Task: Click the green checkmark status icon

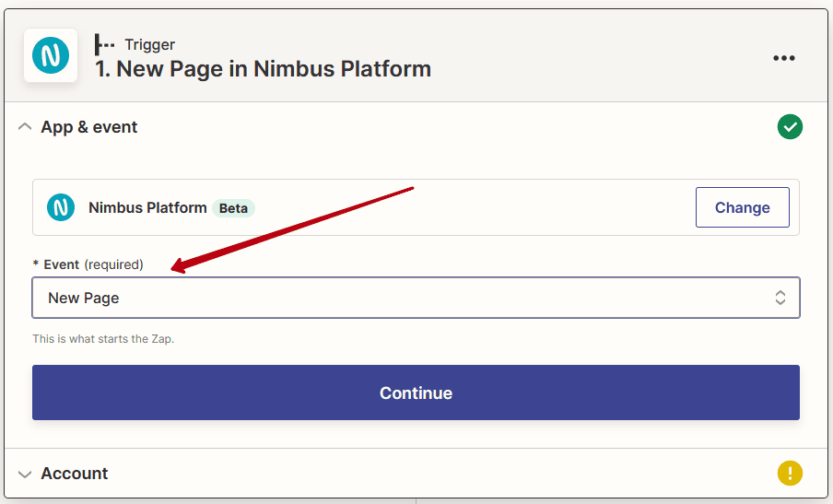Action: pyautogui.click(x=790, y=127)
